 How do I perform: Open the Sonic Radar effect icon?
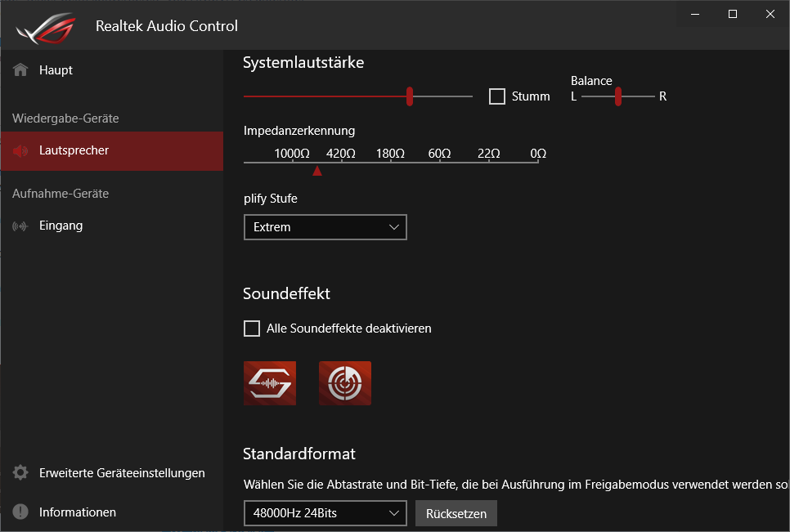345,383
